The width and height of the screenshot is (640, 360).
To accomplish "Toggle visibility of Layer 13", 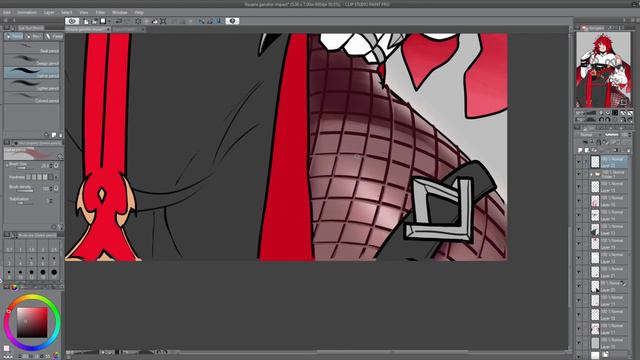I will [x=579, y=229].
